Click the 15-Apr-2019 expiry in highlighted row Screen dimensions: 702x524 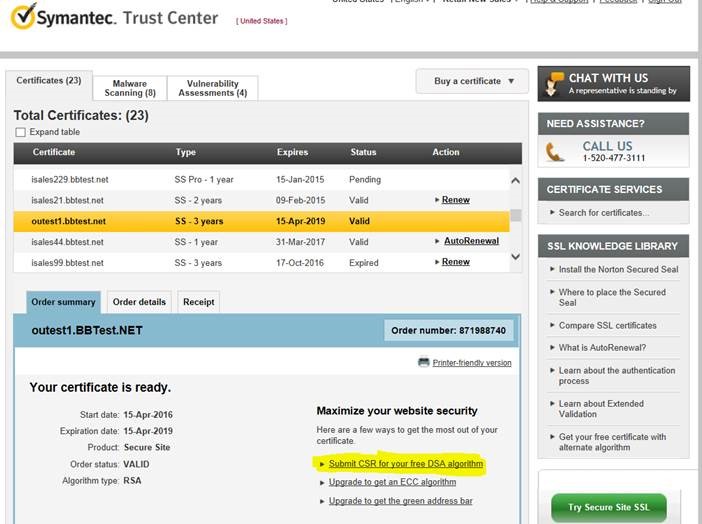pos(300,221)
